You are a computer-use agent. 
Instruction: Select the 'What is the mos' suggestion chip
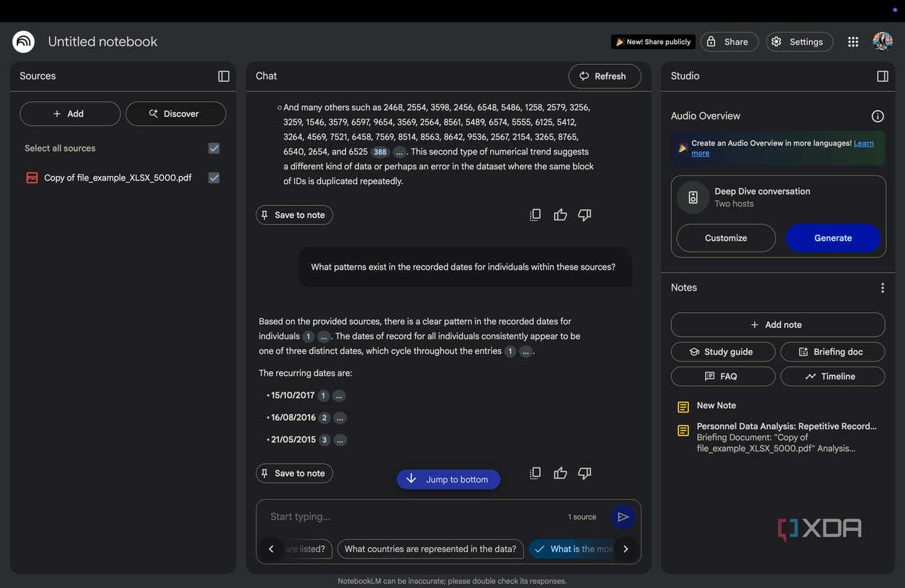(572, 549)
